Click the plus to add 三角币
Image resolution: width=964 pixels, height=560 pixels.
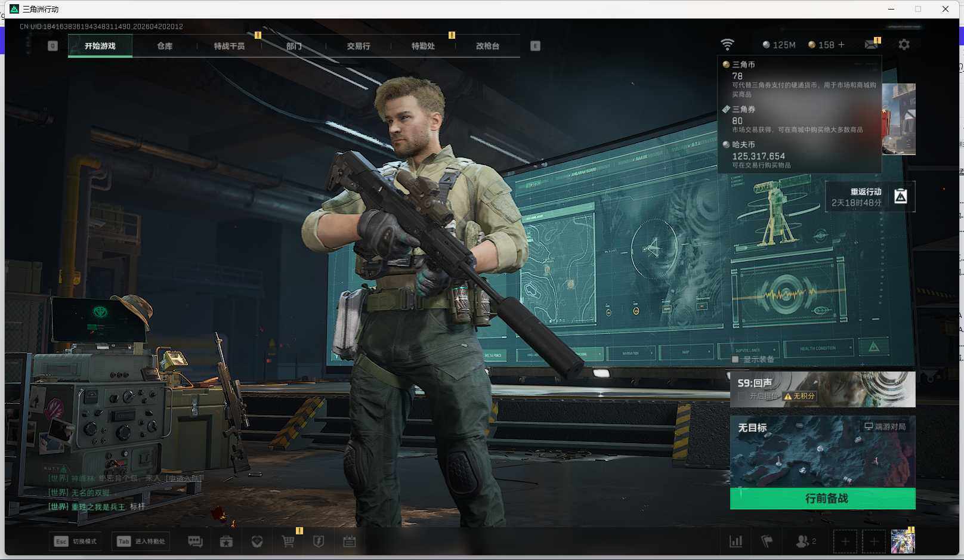[841, 45]
